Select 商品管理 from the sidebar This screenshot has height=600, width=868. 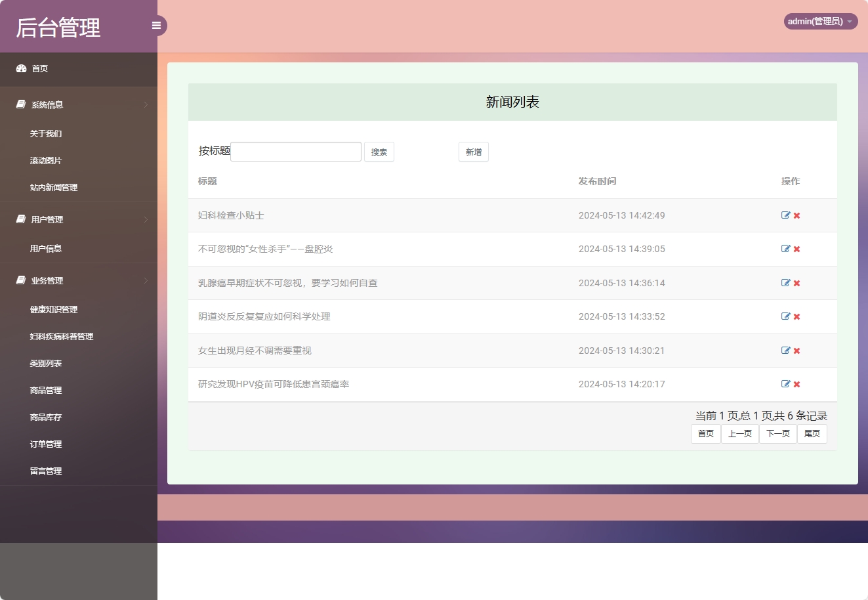click(45, 390)
